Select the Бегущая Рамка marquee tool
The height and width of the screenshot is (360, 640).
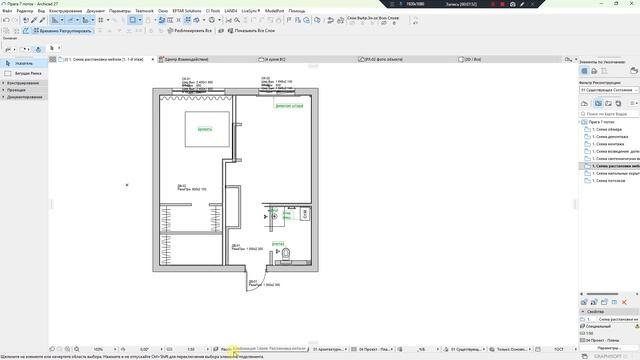pos(24,73)
